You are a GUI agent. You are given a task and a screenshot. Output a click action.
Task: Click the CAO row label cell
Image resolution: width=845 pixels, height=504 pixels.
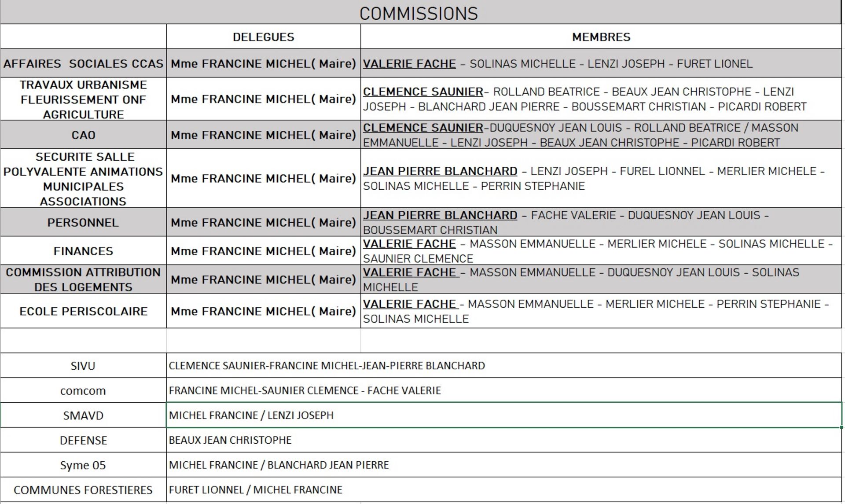tap(83, 135)
